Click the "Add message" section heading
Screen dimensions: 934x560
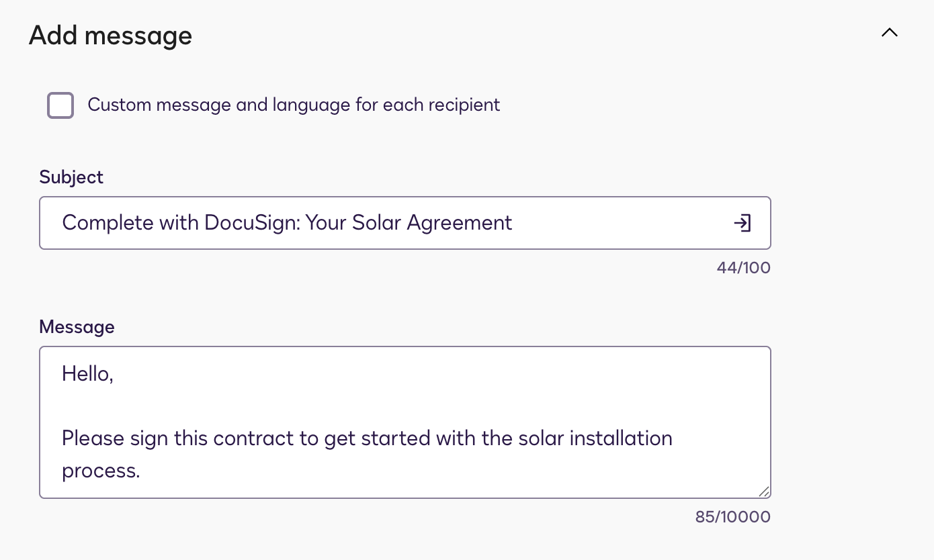tap(110, 35)
